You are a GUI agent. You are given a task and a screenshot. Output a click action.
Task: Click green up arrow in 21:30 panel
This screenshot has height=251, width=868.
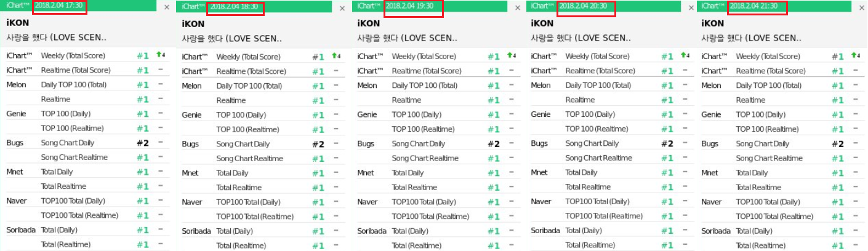click(x=854, y=55)
